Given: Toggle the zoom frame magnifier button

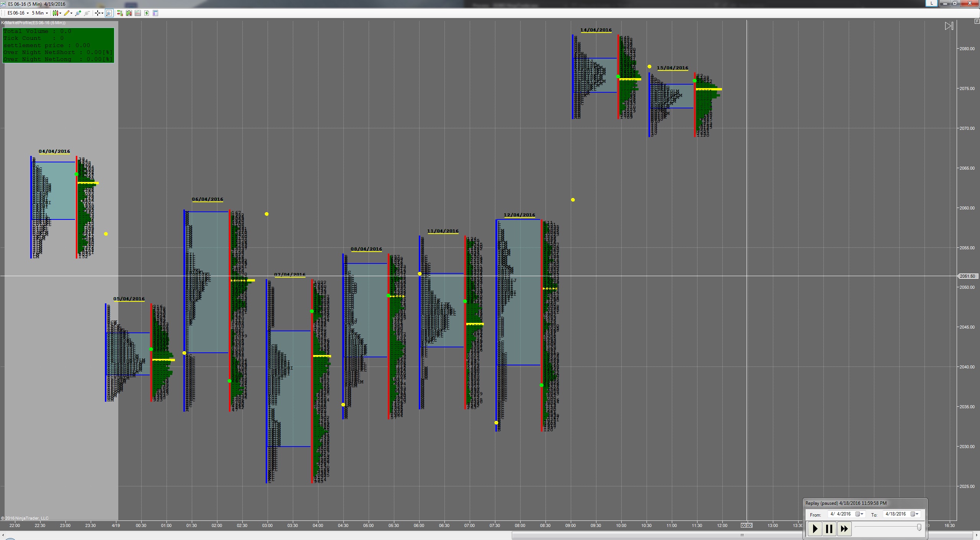Looking at the screenshot, I should click(109, 13).
